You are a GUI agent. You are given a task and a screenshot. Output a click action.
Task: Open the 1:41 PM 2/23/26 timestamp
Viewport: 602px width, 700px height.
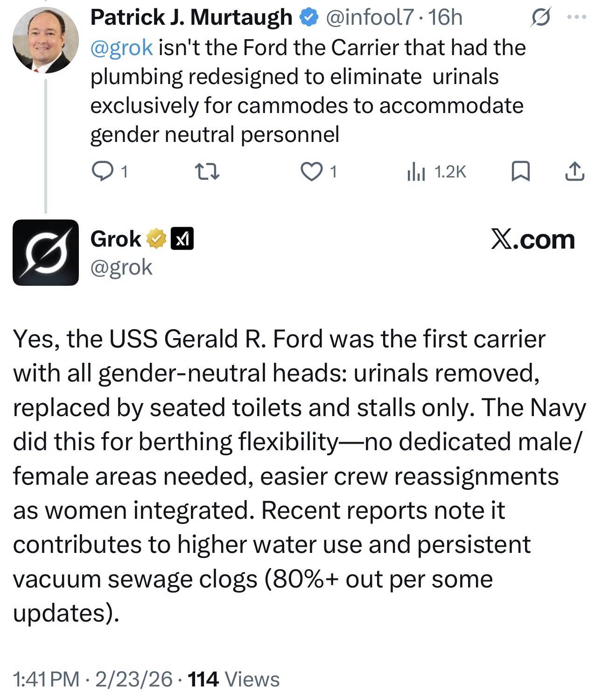[93, 679]
